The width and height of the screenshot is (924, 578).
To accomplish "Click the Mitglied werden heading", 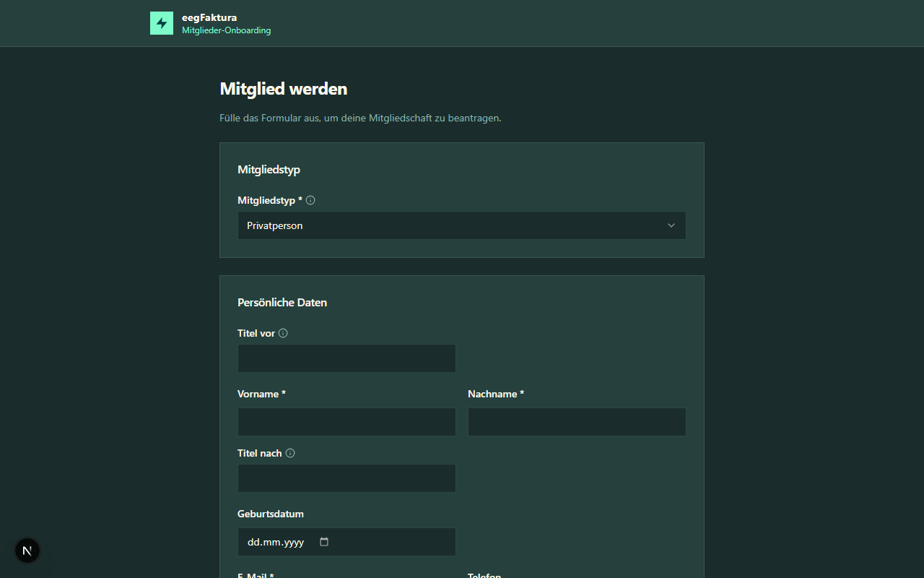I will (284, 89).
